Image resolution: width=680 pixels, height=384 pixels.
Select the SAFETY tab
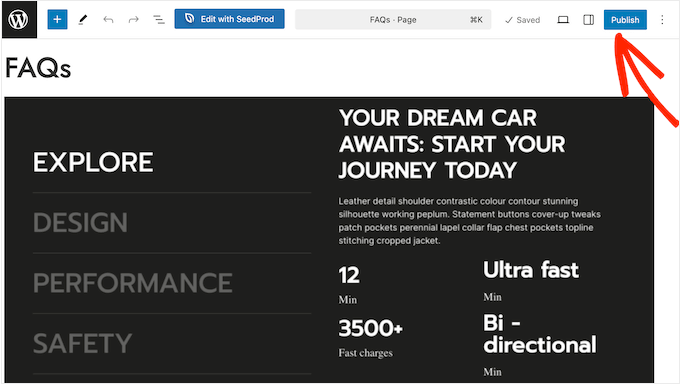coord(82,343)
